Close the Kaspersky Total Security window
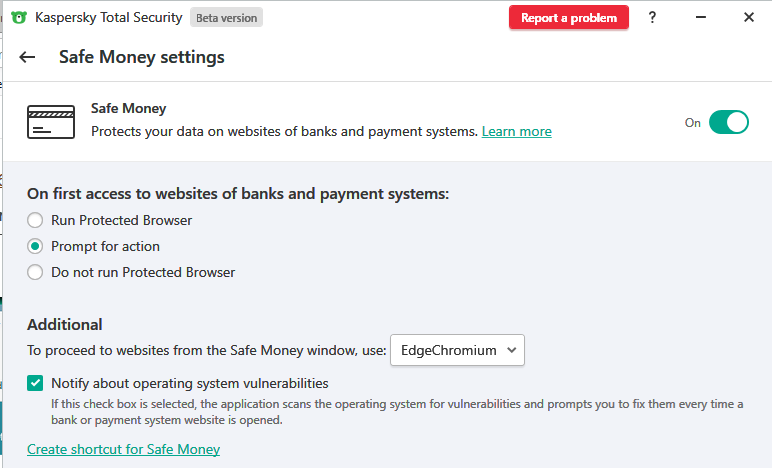Image resolution: width=772 pixels, height=468 pixels. click(748, 18)
